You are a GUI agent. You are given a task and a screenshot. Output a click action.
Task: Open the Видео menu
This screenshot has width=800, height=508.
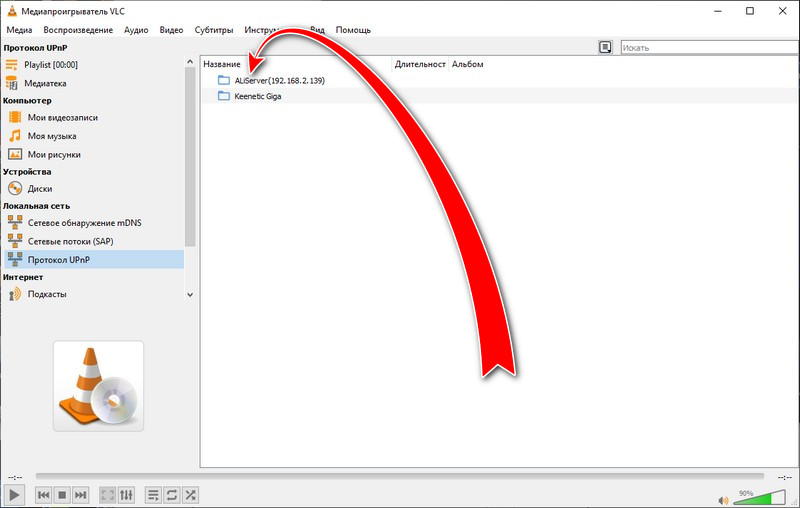coord(171,30)
